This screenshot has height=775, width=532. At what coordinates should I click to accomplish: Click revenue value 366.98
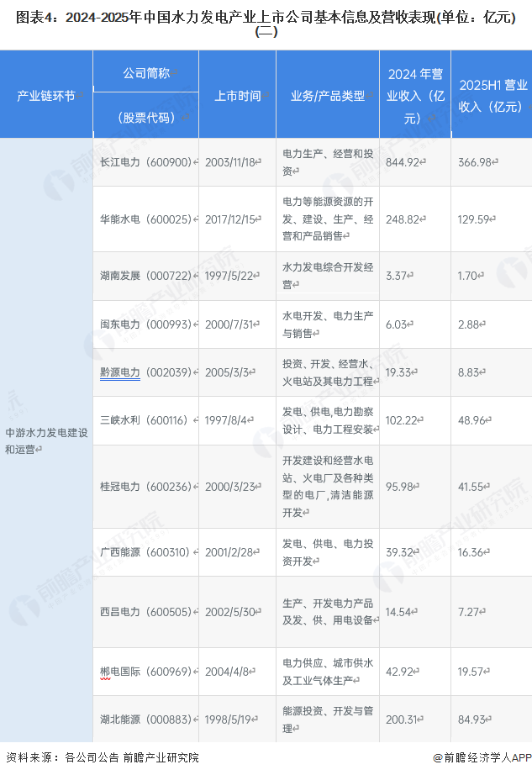point(475,162)
